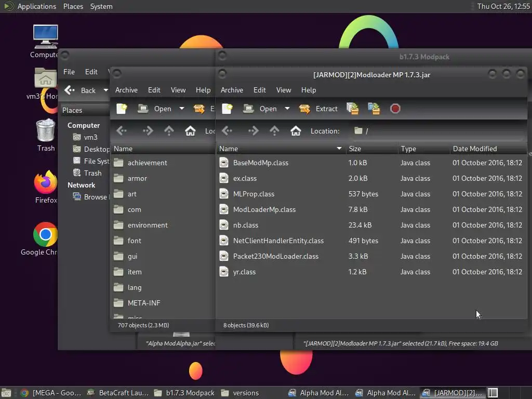Go up one level in Alpha Mod archive

[169, 131]
